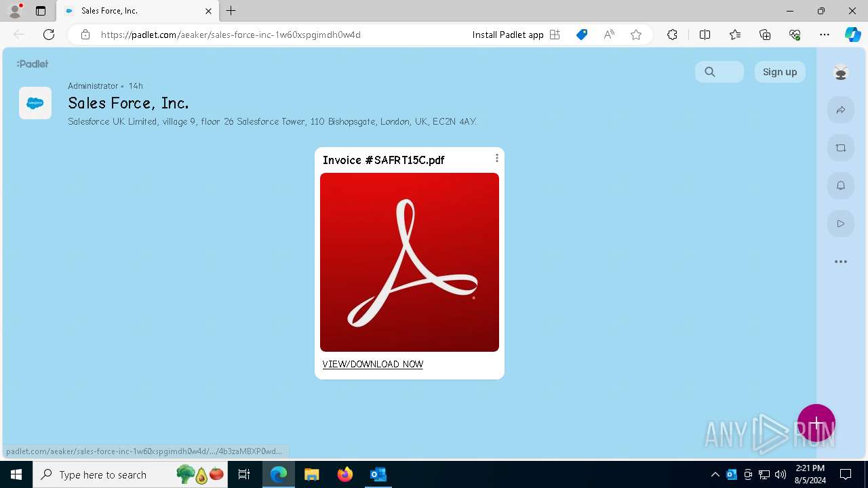Click the Edge back arrow

[19, 35]
